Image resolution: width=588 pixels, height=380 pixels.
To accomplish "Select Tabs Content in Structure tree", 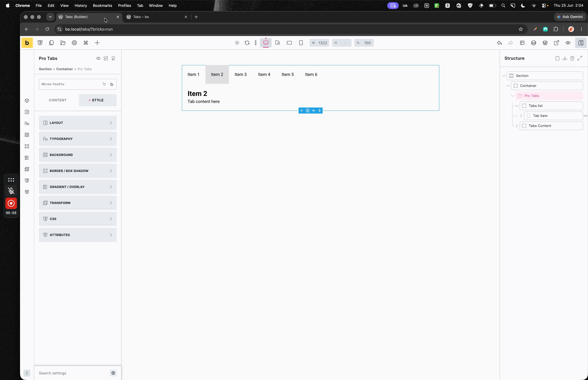I will (551, 126).
